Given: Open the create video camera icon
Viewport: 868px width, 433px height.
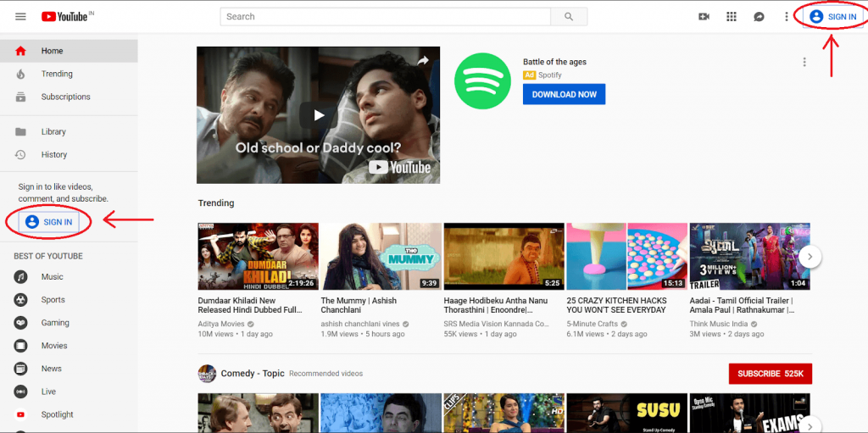Looking at the screenshot, I should pyautogui.click(x=704, y=17).
